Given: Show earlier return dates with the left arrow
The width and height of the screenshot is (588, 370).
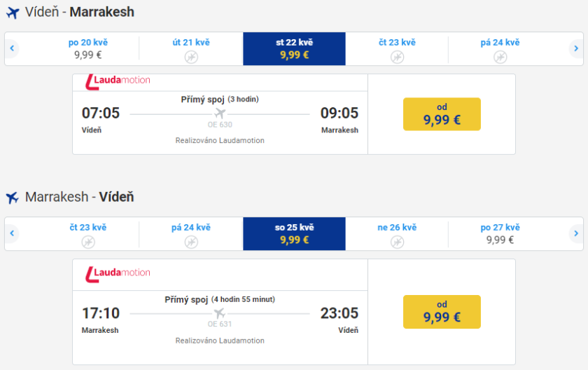Looking at the screenshot, I should (x=13, y=233).
